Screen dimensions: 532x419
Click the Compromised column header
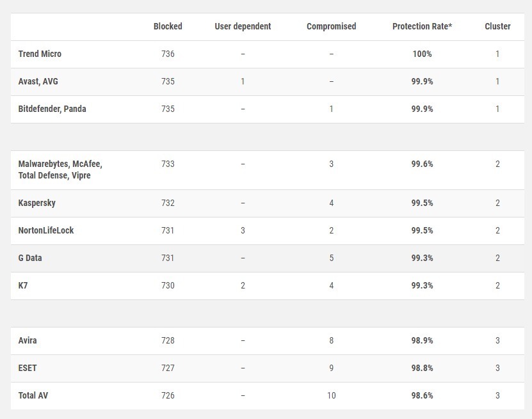tap(331, 26)
